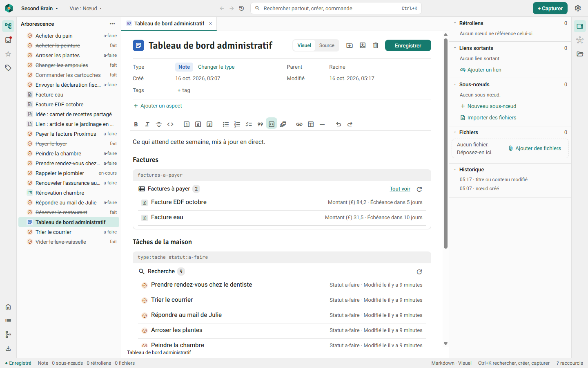Undo the last edit
The height and width of the screenshot is (368, 588).
tap(339, 124)
